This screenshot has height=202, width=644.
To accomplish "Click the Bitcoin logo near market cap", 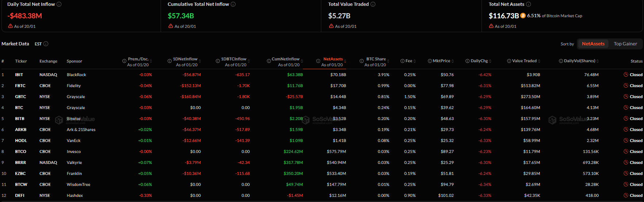I will 523,16.
